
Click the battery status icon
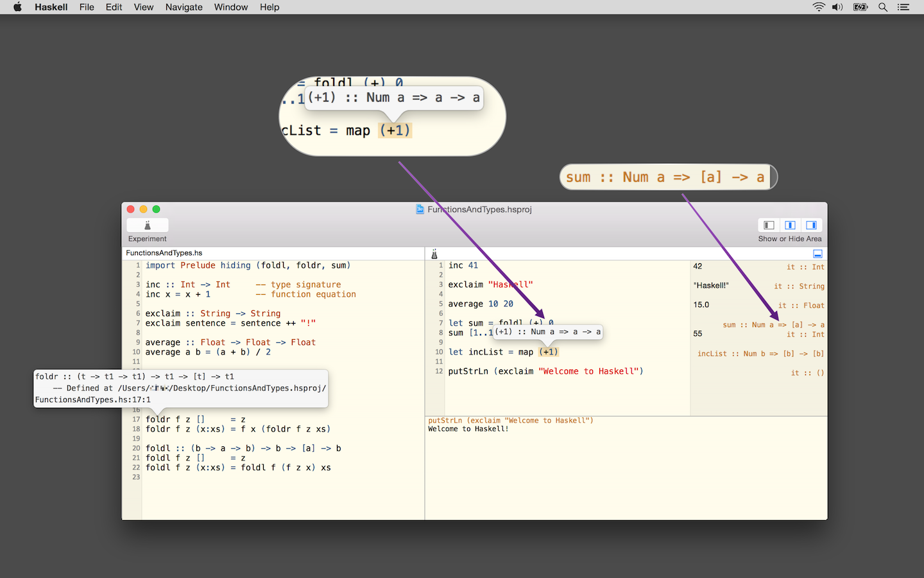pyautogui.click(x=860, y=7)
